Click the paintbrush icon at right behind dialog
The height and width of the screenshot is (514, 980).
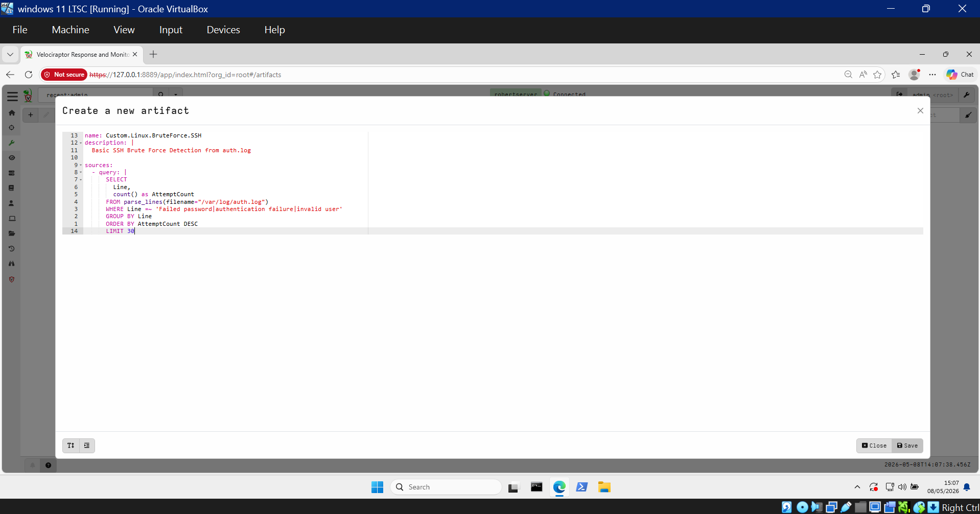968,115
